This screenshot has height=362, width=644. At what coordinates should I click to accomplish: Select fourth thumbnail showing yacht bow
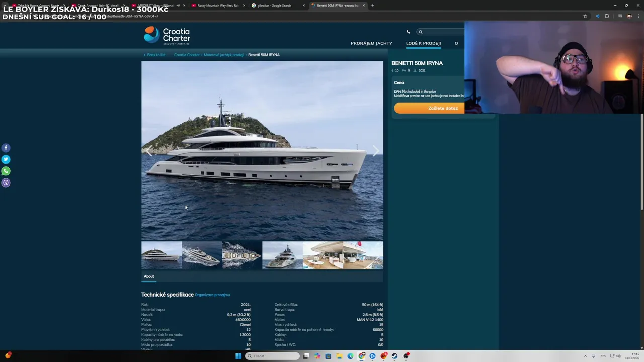(282, 255)
